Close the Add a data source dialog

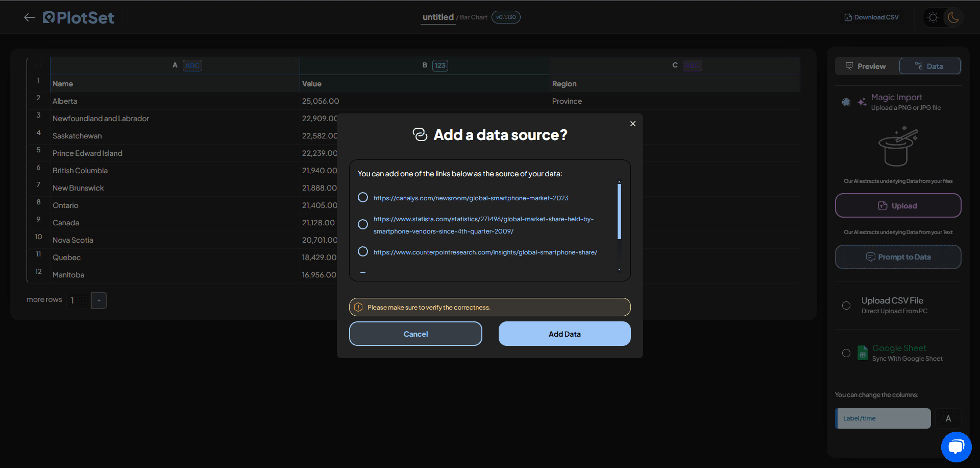tap(633, 124)
